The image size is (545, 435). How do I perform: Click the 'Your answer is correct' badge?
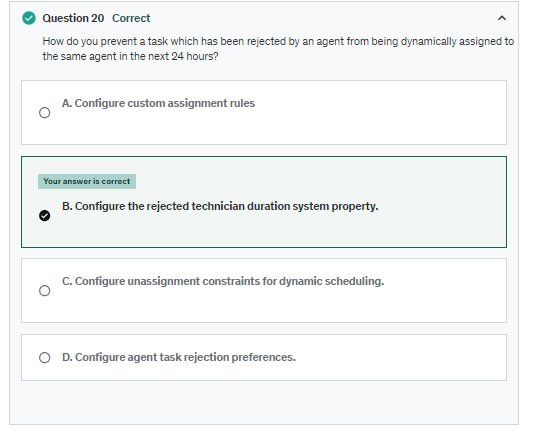[87, 181]
